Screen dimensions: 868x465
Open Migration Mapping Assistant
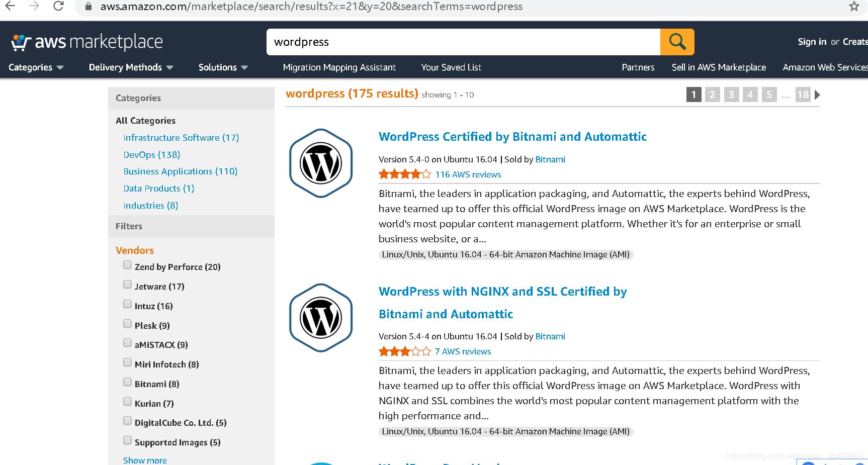click(x=339, y=67)
